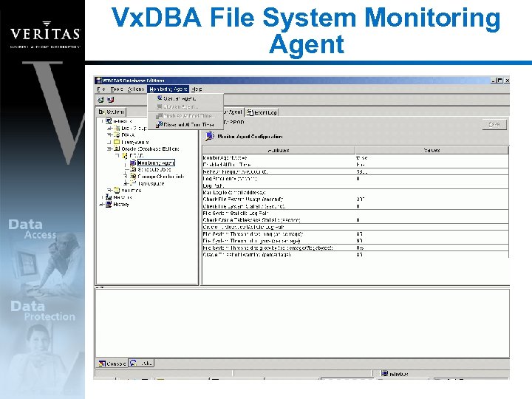Click inside the empty console output area
This screenshot has width=532, height=399.
tap(302, 323)
